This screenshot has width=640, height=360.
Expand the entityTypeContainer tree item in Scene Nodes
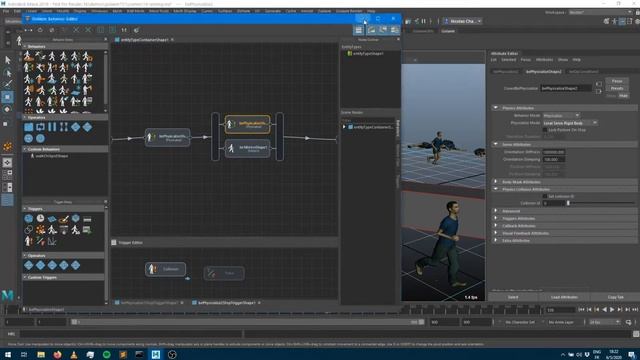344,127
